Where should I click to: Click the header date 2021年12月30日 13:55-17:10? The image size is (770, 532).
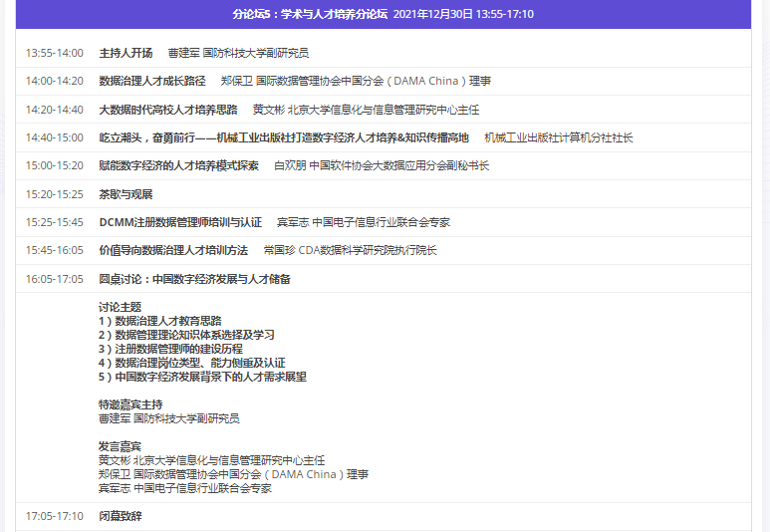(x=464, y=14)
